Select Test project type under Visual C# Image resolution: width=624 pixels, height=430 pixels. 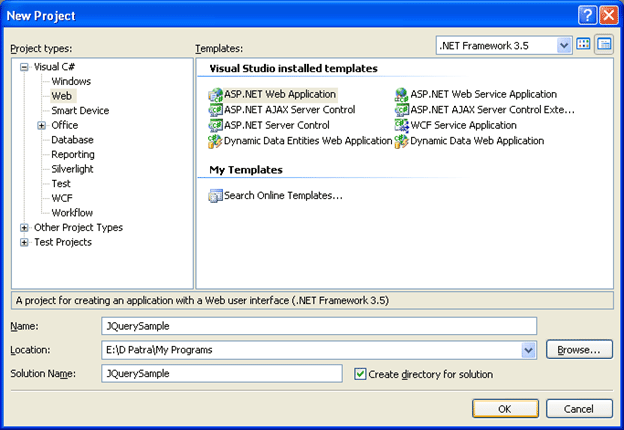pos(61,184)
